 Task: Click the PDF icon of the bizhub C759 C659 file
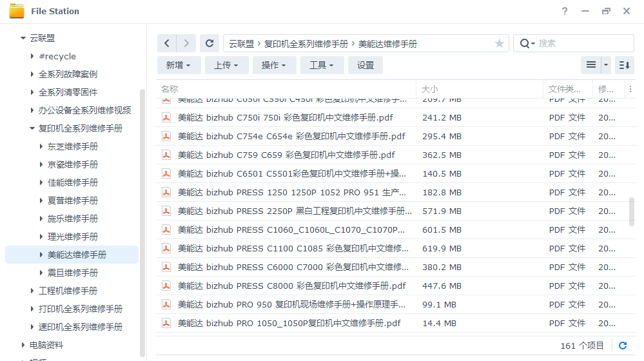[166, 155]
